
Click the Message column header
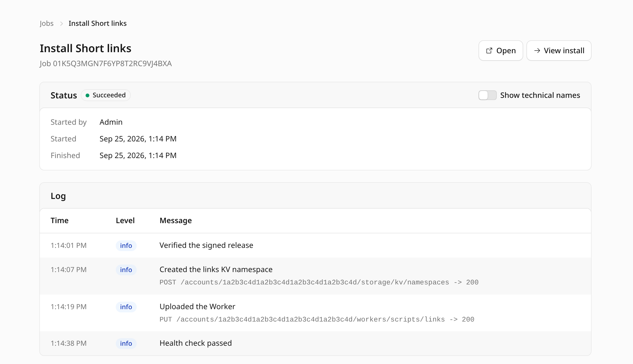175,220
